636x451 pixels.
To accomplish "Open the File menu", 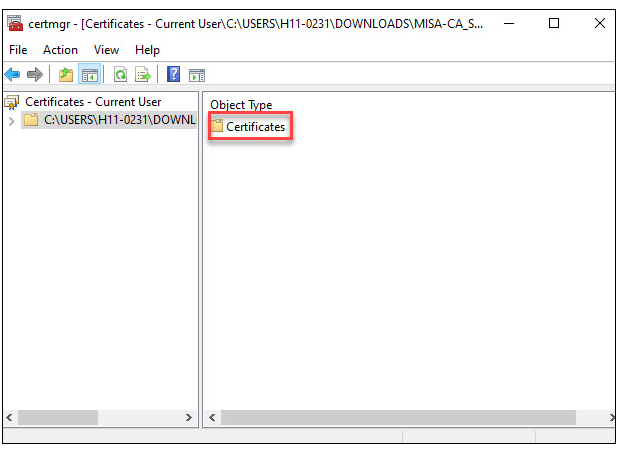I will tap(18, 50).
